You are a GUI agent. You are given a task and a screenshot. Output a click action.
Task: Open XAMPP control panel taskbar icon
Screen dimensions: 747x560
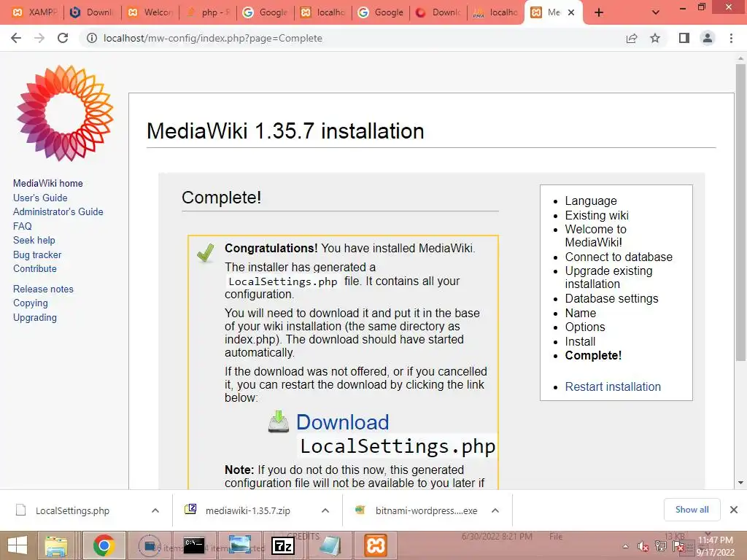click(x=376, y=545)
